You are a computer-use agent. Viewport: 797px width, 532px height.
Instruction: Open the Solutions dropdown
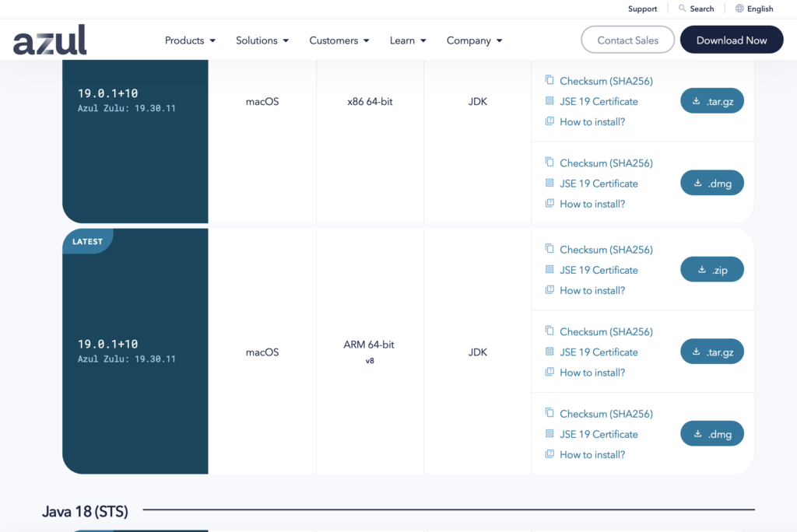pyautogui.click(x=262, y=40)
